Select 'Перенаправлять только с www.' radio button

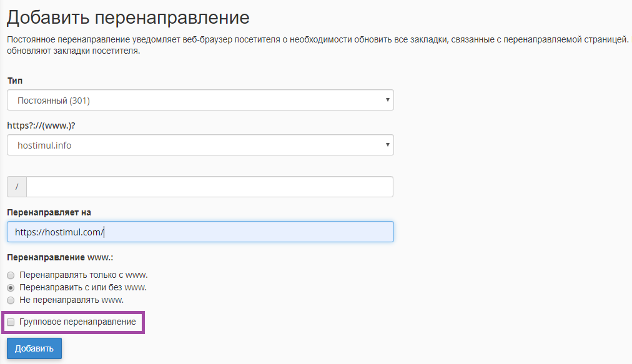[x=11, y=275]
